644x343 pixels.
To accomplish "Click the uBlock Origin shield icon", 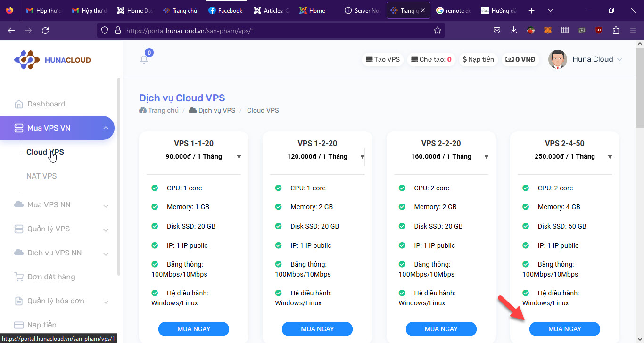I will (599, 30).
